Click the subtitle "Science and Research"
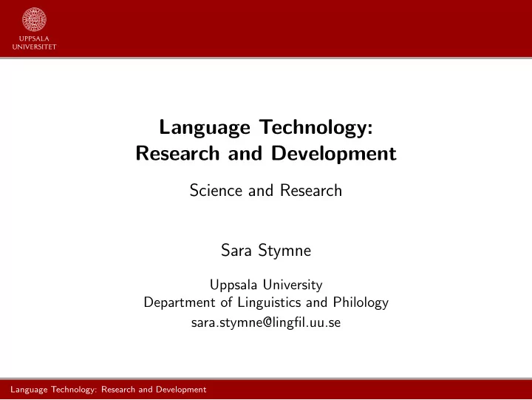 click(x=266, y=191)
